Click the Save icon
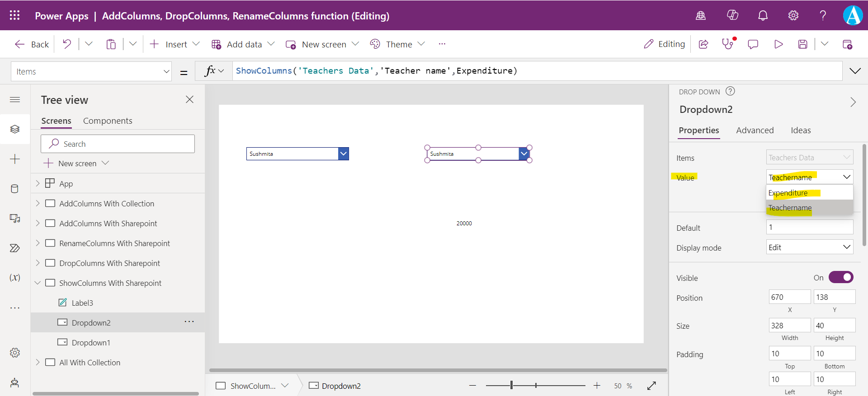The image size is (868, 396). 802,44
